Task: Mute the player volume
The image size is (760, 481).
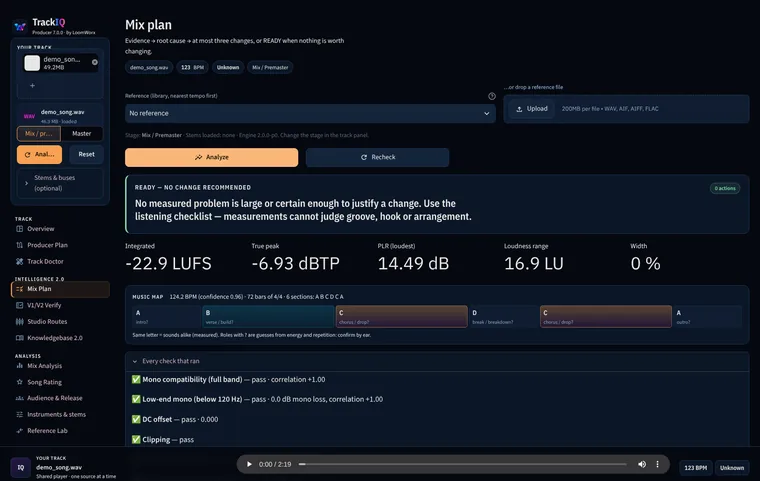Action: pos(642,465)
